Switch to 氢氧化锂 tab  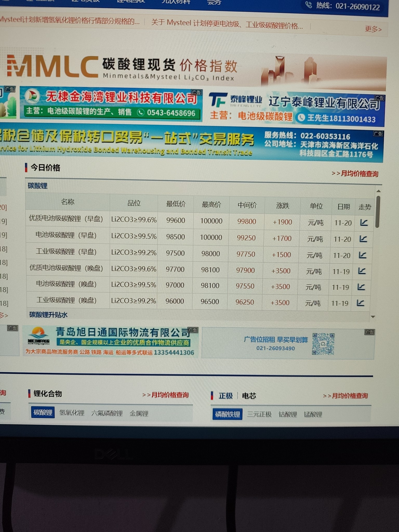(x=72, y=413)
